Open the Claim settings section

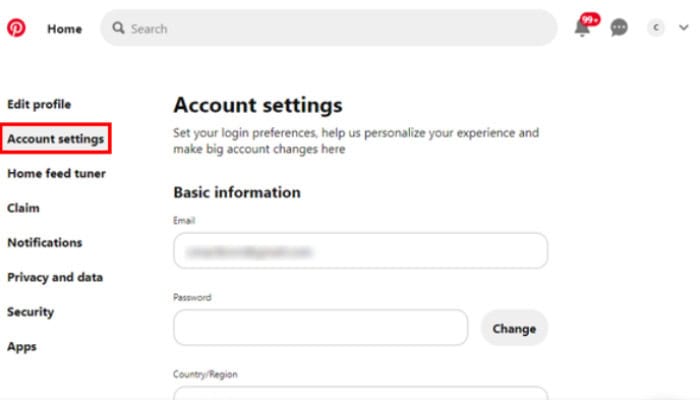pos(23,208)
